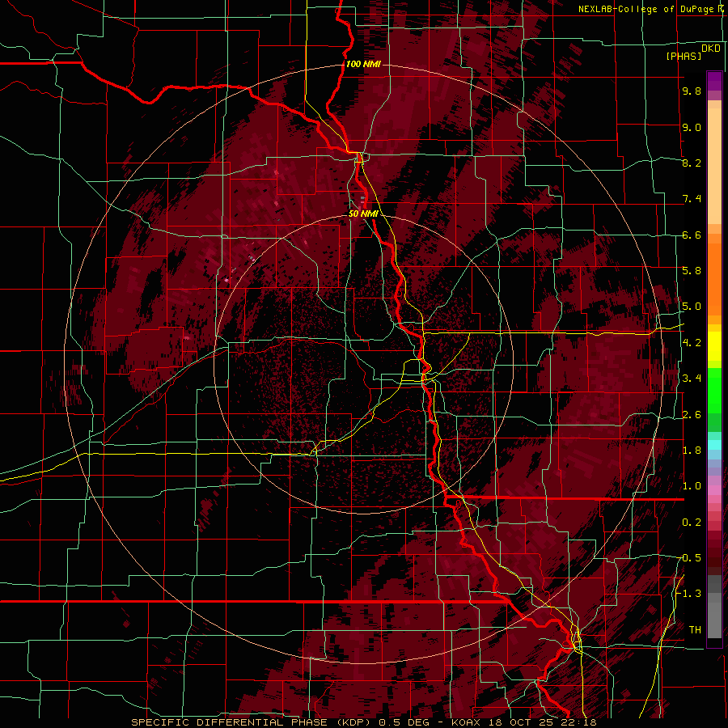
Task: Click the orange segment of the color bar
Action: 714,274
